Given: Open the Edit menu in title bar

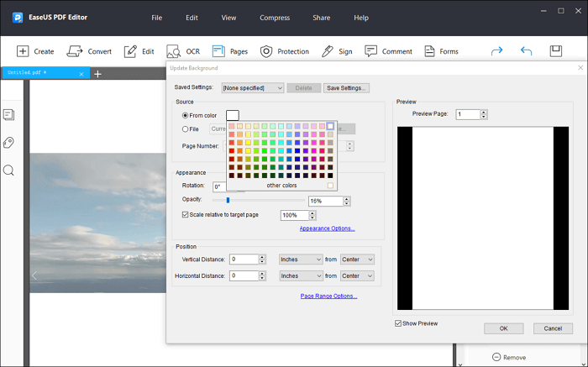Looking at the screenshot, I should [192, 18].
